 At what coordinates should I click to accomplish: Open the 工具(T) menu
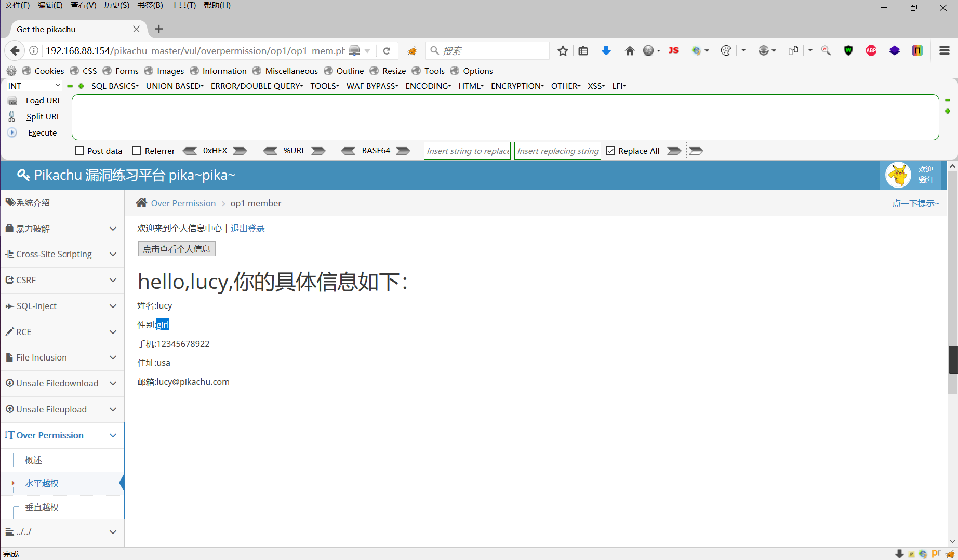click(183, 5)
